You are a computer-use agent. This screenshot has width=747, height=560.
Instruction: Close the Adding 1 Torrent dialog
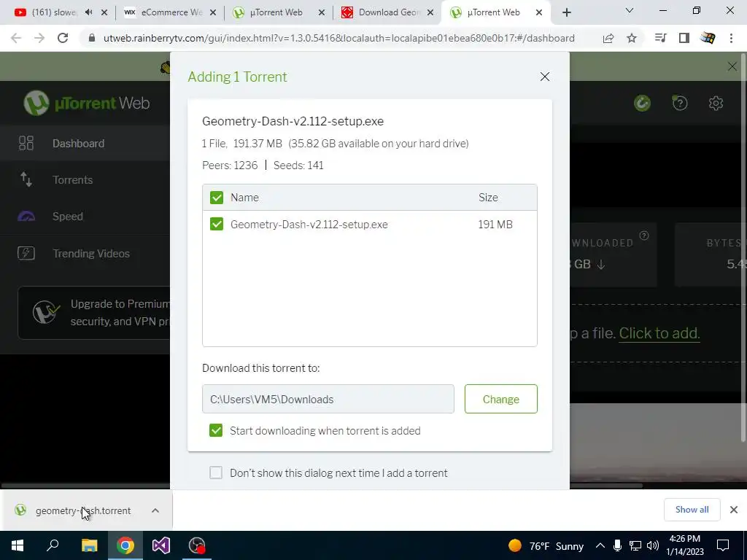pyautogui.click(x=544, y=77)
